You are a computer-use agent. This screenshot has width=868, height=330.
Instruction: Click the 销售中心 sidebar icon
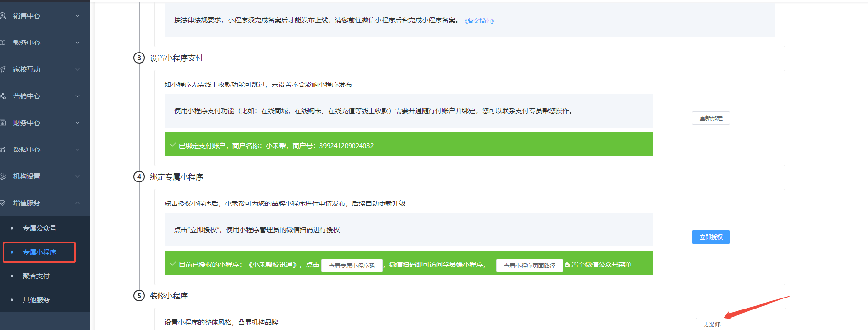coord(3,16)
